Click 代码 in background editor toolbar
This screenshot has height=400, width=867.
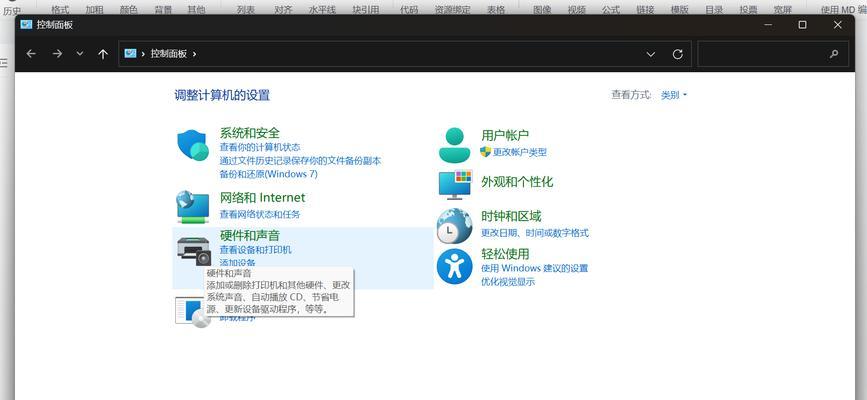[x=409, y=9]
